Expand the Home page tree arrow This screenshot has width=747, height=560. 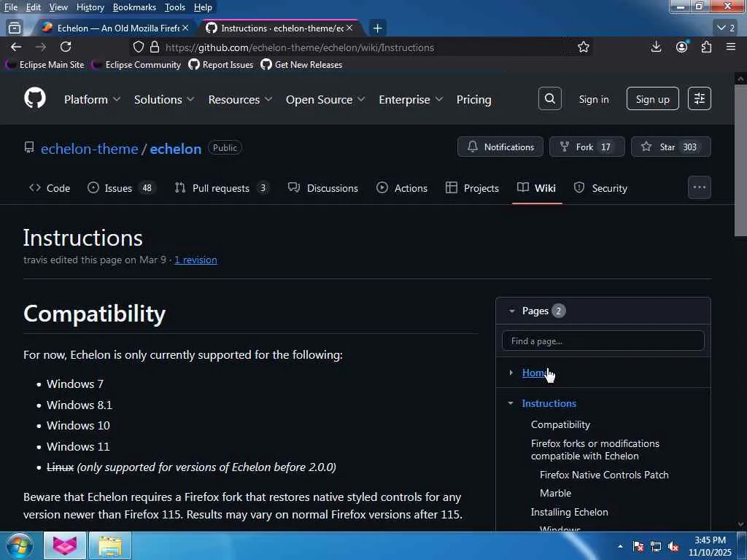[511, 373]
